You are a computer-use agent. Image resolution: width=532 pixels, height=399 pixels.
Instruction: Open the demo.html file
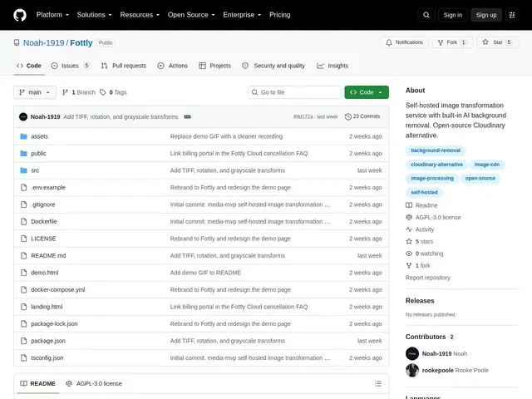tap(44, 273)
